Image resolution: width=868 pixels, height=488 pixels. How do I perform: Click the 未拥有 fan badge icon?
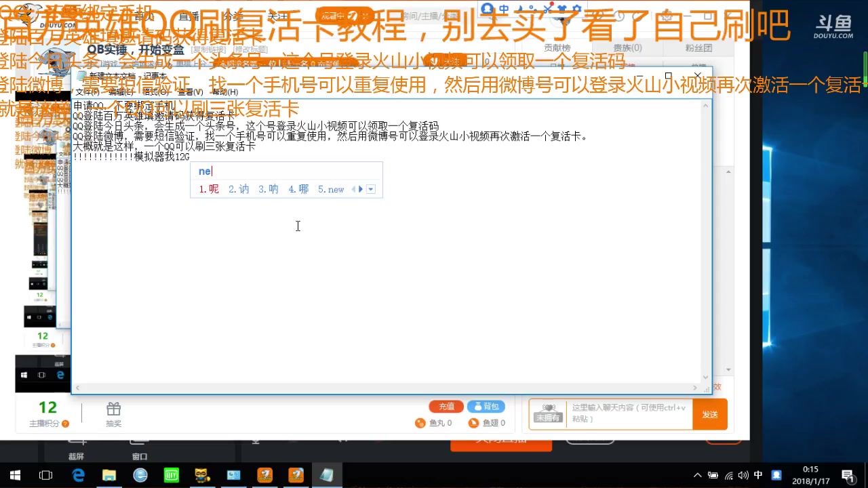coord(548,413)
